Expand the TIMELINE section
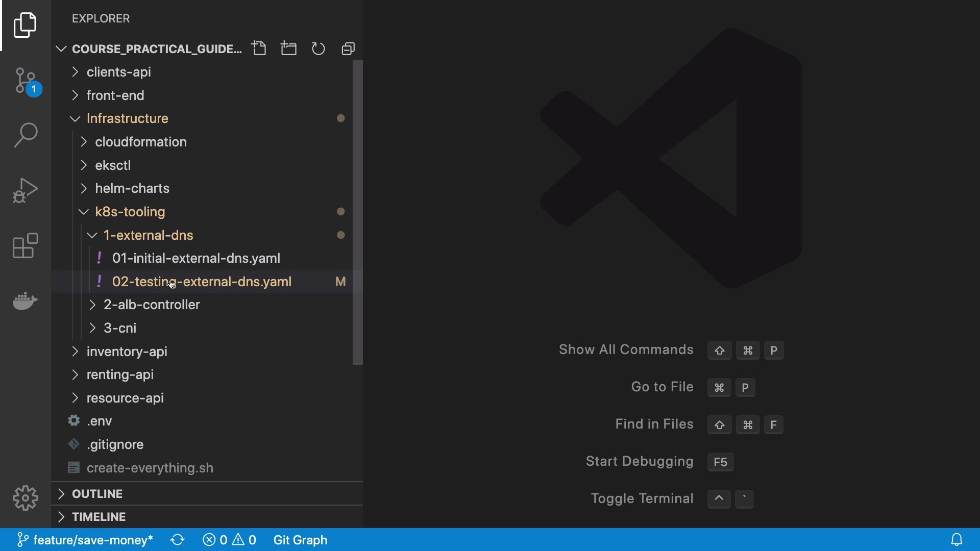 [x=99, y=517]
